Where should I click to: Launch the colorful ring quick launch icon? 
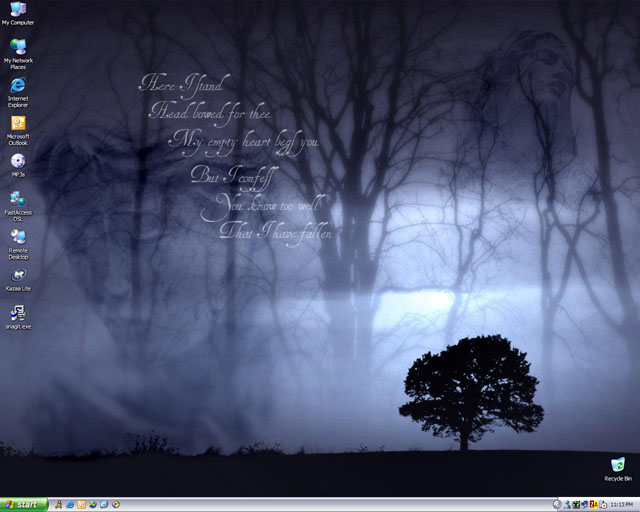point(116,505)
